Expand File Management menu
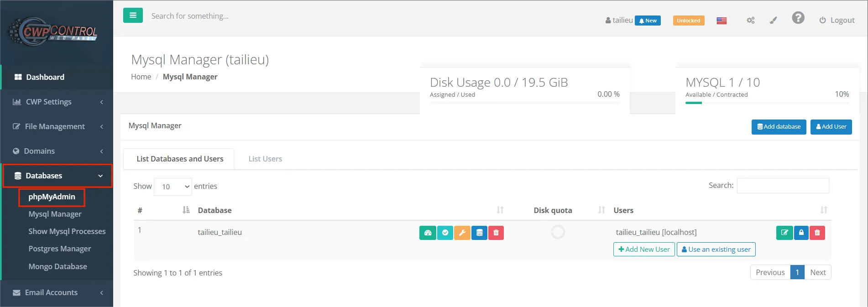The width and height of the screenshot is (868, 307). coord(57,126)
